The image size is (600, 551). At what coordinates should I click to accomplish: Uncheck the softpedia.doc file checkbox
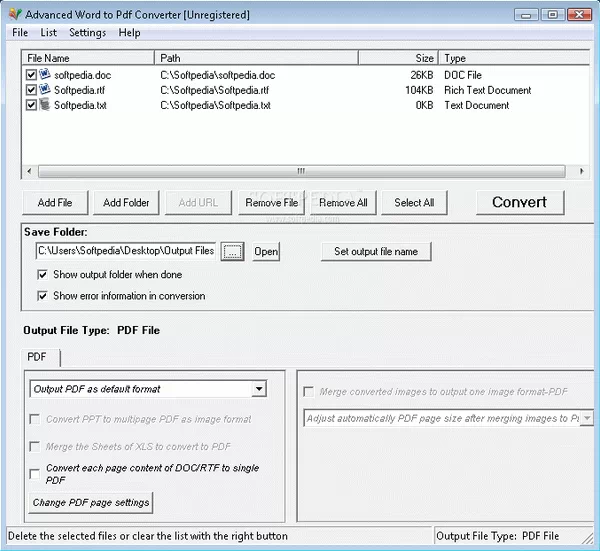(x=31, y=75)
